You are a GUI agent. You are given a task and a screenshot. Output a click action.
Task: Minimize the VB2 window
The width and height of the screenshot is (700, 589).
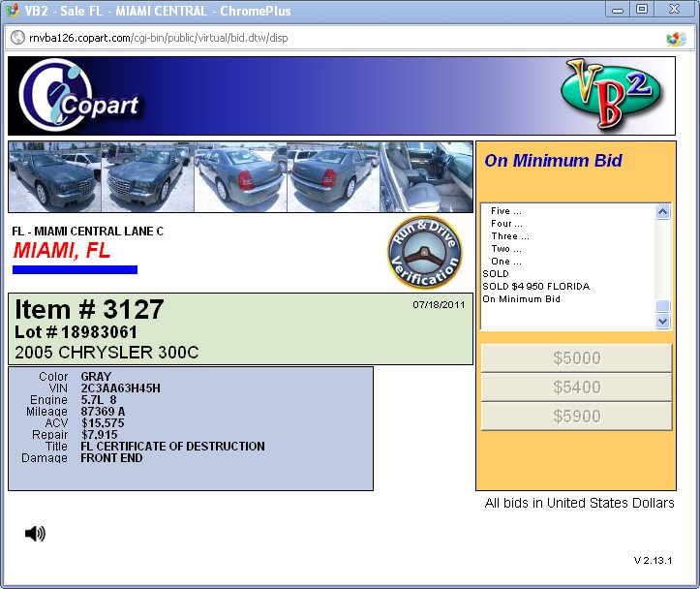[618, 10]
